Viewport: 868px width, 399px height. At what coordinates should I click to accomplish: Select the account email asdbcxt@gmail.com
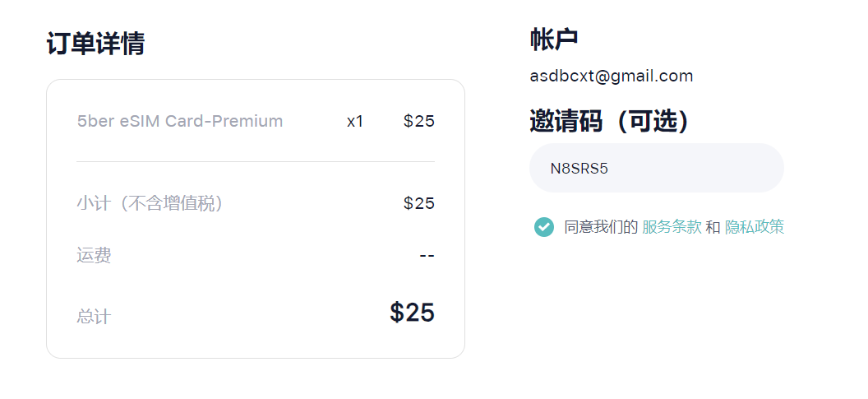click(612, 76)
